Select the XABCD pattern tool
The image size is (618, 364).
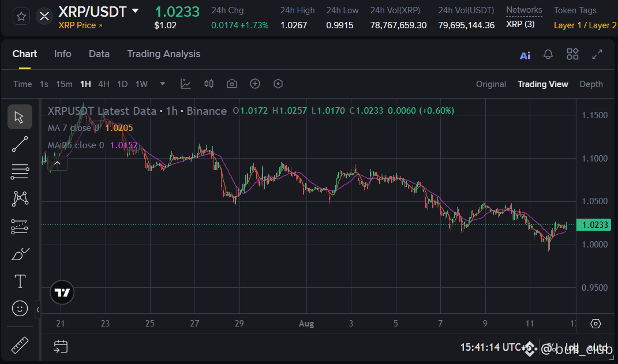click(20, 198)
